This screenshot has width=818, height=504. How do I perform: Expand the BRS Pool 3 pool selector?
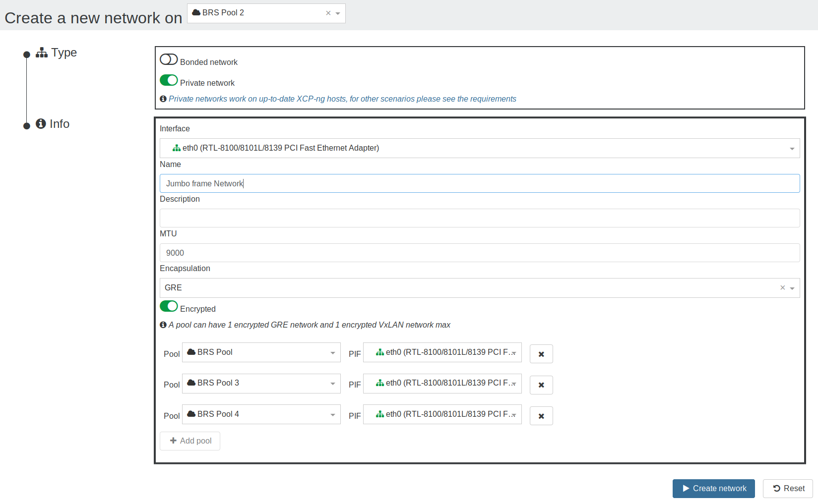tap(261, 384)
